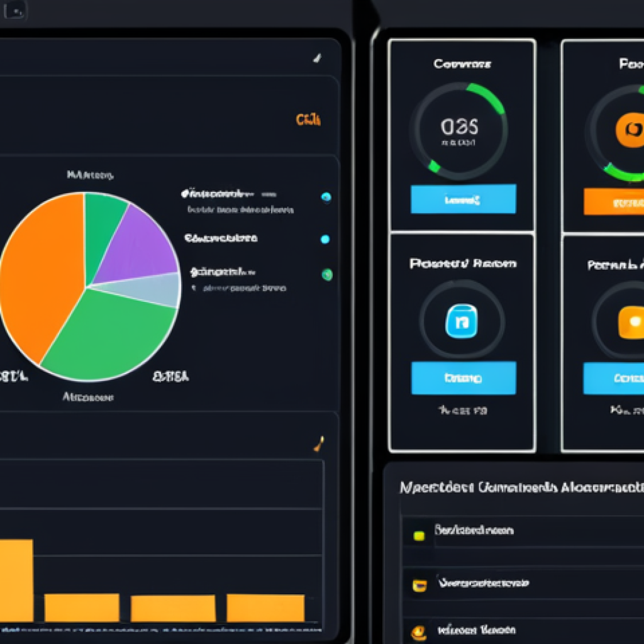644x644 pixels.
Task: Click the tallest orange bar in the bar chart
Action: pos(16,580)
